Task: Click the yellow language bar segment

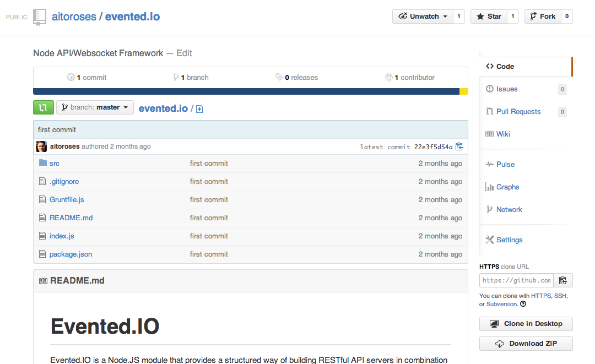Action: (x=464, y=91)
